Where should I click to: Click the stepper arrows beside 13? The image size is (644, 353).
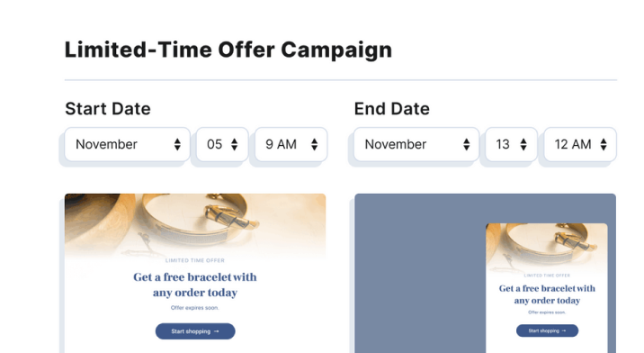(523, 144)
